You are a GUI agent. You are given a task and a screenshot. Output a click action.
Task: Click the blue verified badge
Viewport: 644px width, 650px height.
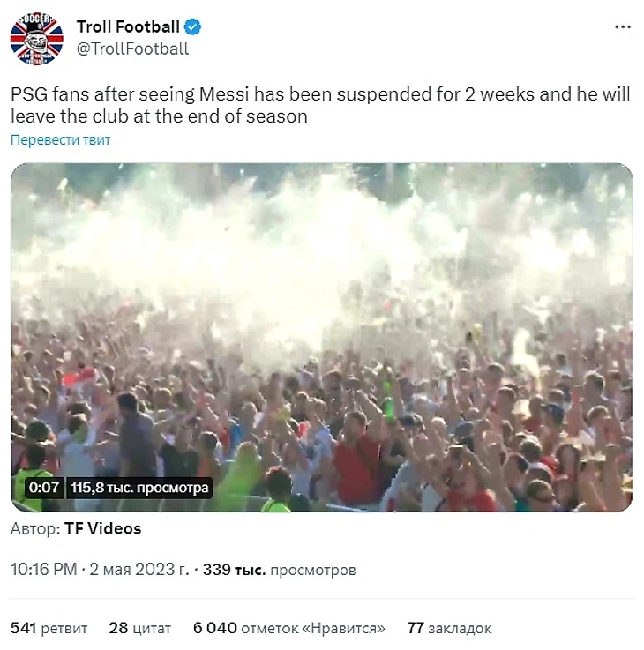click(193, 27)
